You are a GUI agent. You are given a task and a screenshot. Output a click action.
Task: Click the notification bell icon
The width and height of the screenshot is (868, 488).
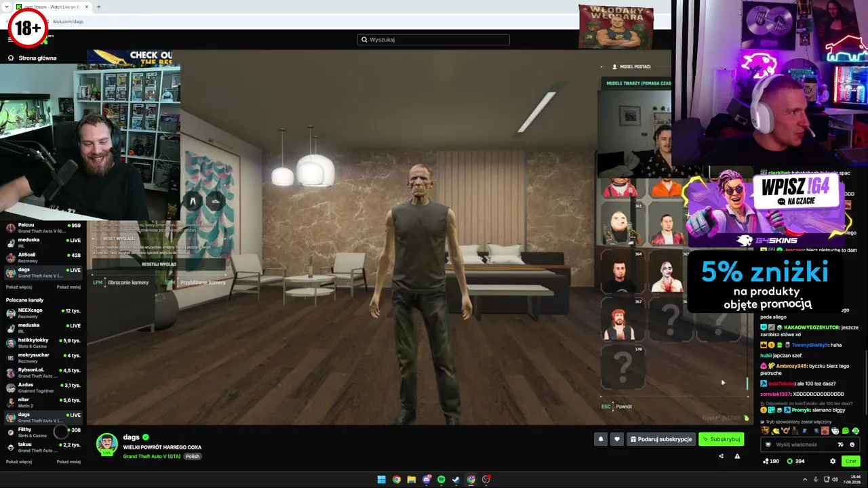tap(600, 439)
